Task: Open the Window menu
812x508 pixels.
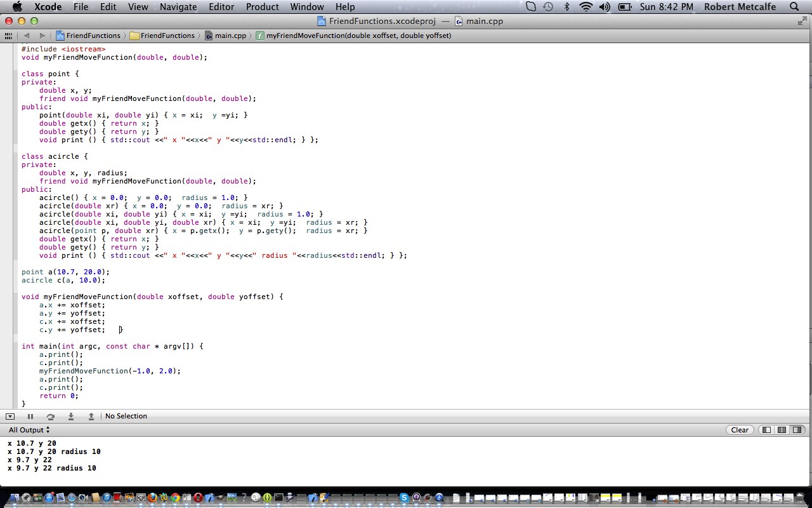Action: (x=307, y=7)
